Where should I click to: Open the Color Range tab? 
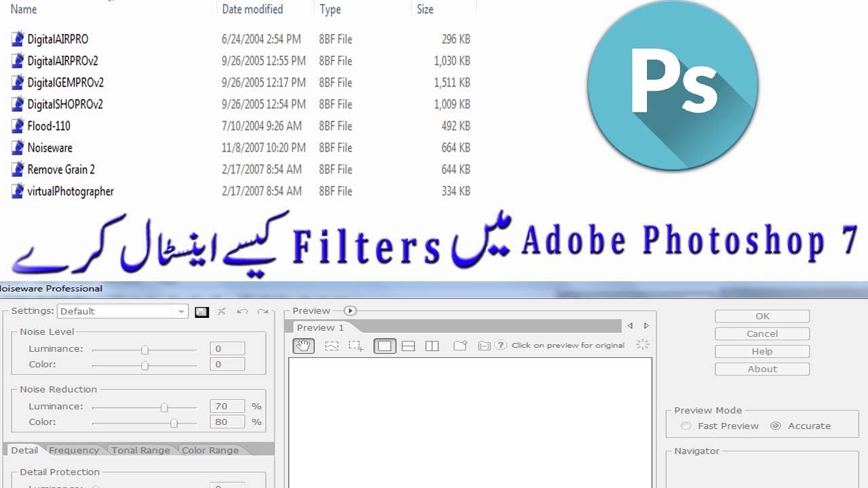click(x=210, y=450)
